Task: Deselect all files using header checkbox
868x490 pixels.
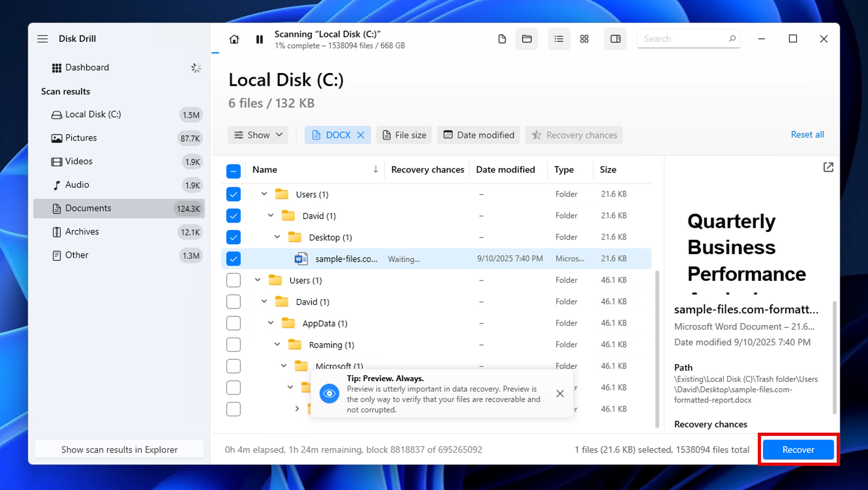Action: [233, 171]
